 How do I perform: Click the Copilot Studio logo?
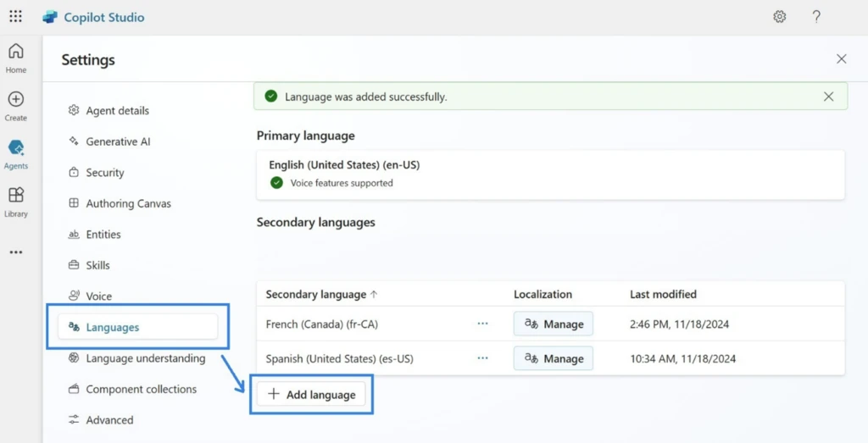[50, 17]
